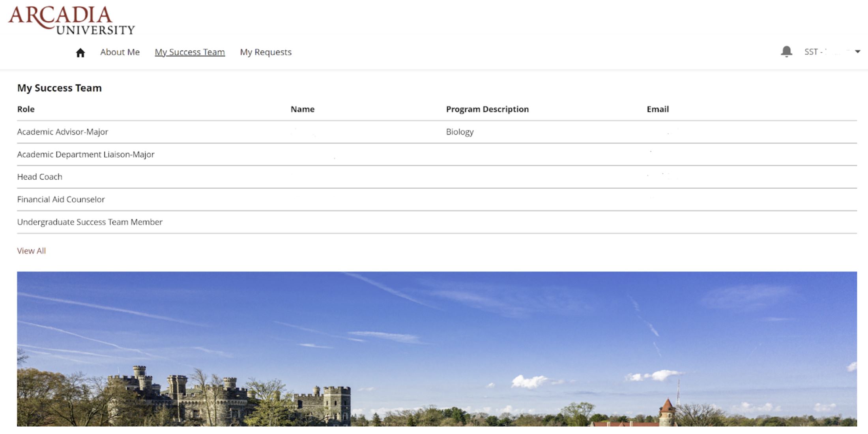Image resolution: width=868 pixels, height=434 pixels.
Task: Click the Program Description column header
Action: click(x=487, y=109)
